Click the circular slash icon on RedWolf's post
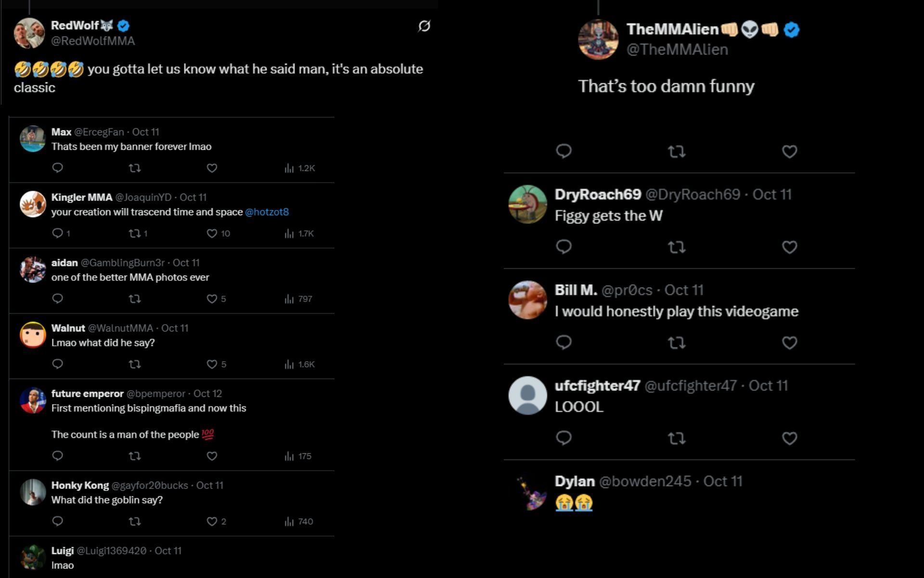Image resolution: width=924 pixels, height=578 pixels. click(424, 26)
